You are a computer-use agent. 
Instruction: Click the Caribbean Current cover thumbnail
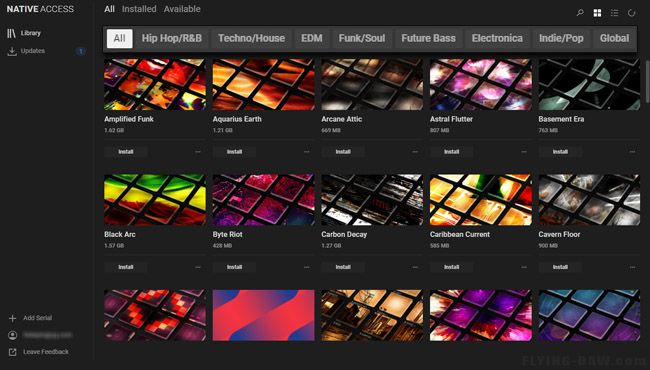(481, 200)
